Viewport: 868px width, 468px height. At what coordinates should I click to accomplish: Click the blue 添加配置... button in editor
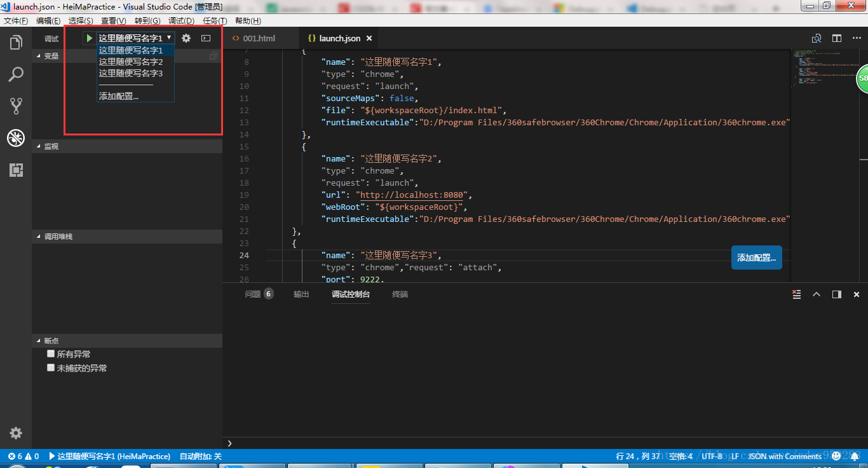point(757,258)
